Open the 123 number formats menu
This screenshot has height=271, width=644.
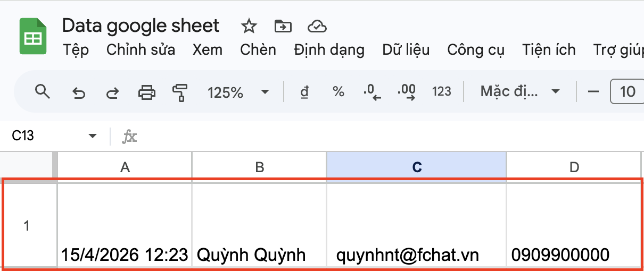coord(441,92)
